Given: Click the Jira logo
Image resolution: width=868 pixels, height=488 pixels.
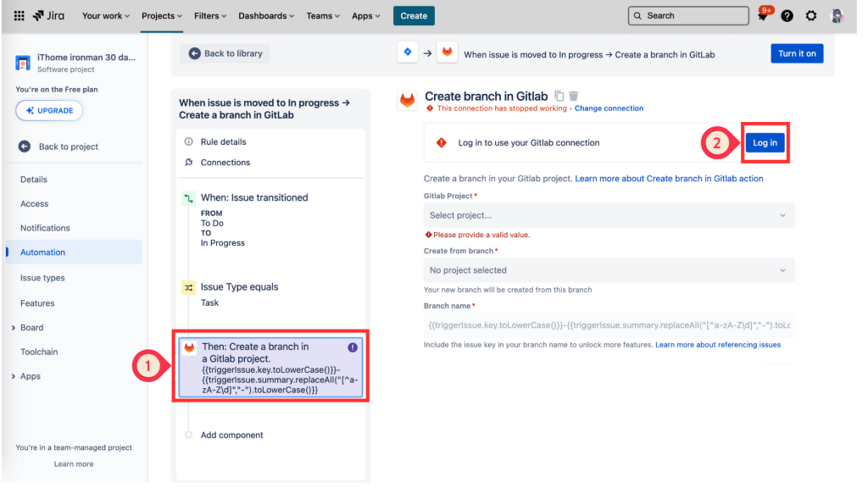Looking at the screenshot, I should pyautogui.click(x=48, y=15).
